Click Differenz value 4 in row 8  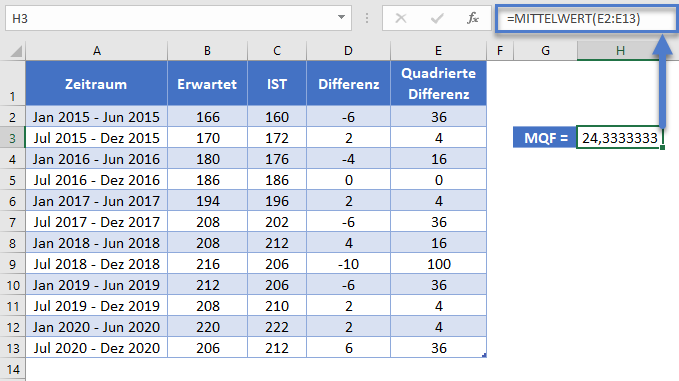coord(348,243)
